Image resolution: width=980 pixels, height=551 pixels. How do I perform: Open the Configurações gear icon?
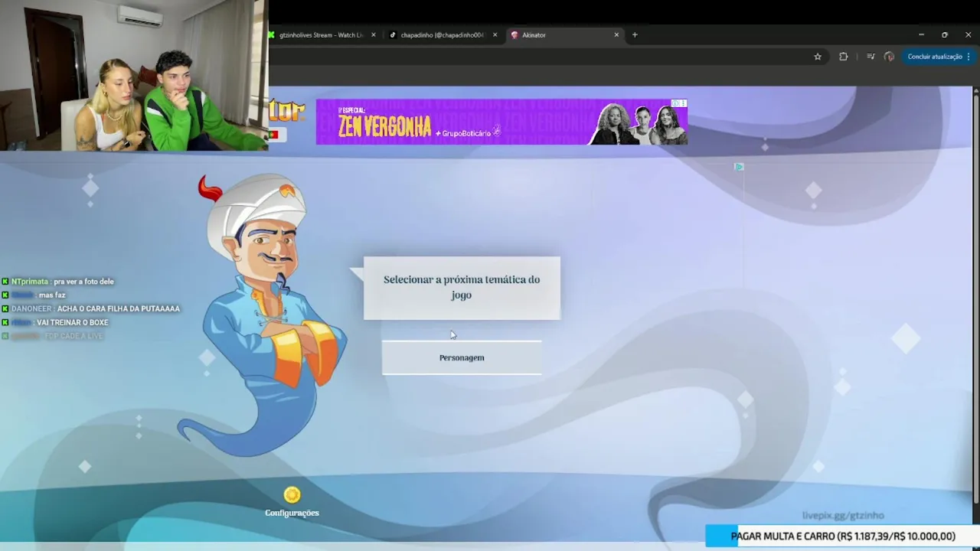coord(292,494)
